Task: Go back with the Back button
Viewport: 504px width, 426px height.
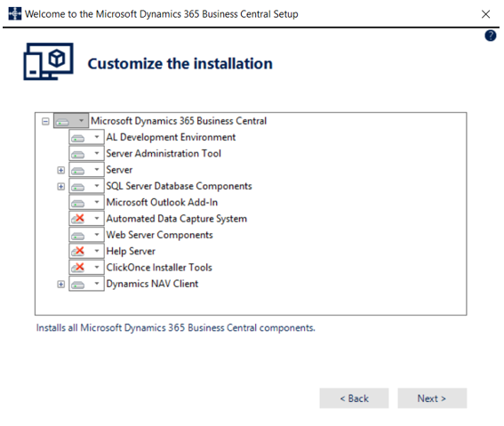Action: [354, 398]
